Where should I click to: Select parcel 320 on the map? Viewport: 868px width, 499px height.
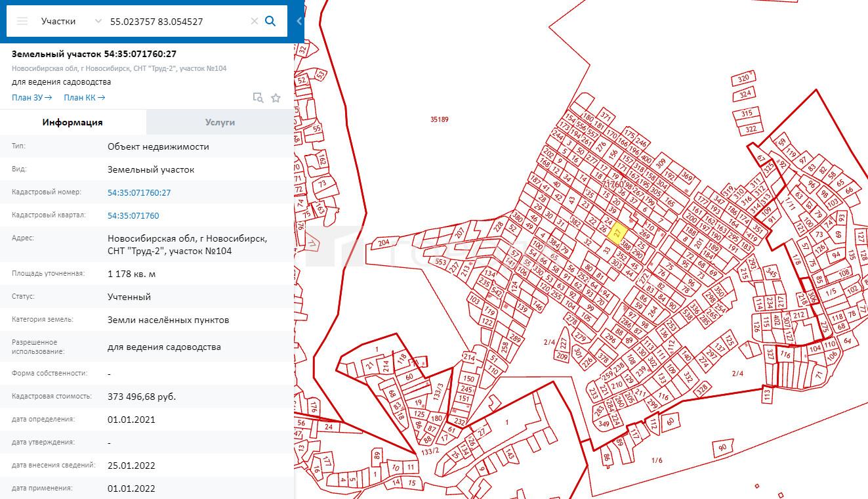pyautogui.click(x=743, y=79)
